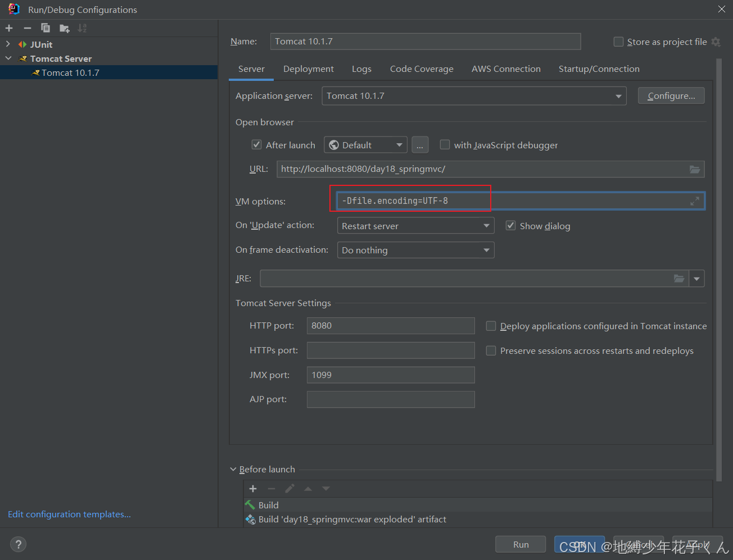This screenshot has width=733, height=560.
Task: Click Configure... button
Action: point(671,96)
